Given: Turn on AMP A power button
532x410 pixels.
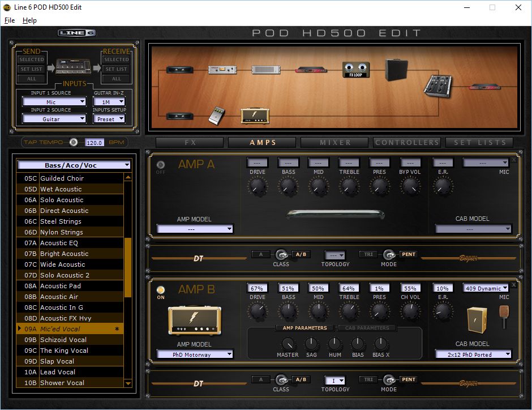Looking at the screenshot, I should (x=161, y=165).
